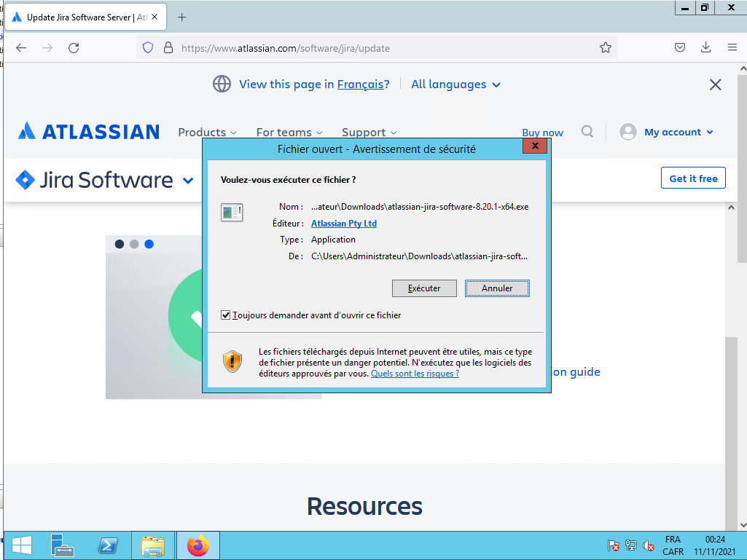
Task: Click the Firefox back arrow
Action: (21, 47)
